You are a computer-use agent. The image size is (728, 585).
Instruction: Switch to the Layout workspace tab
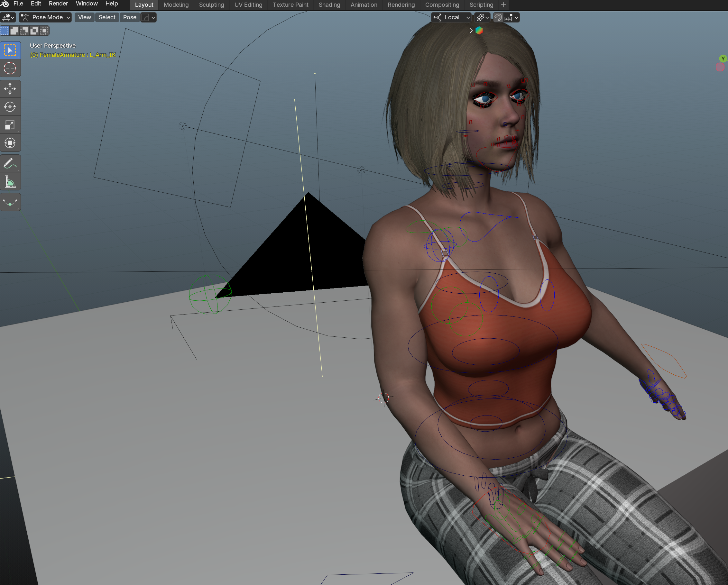(x=144, y=5)
